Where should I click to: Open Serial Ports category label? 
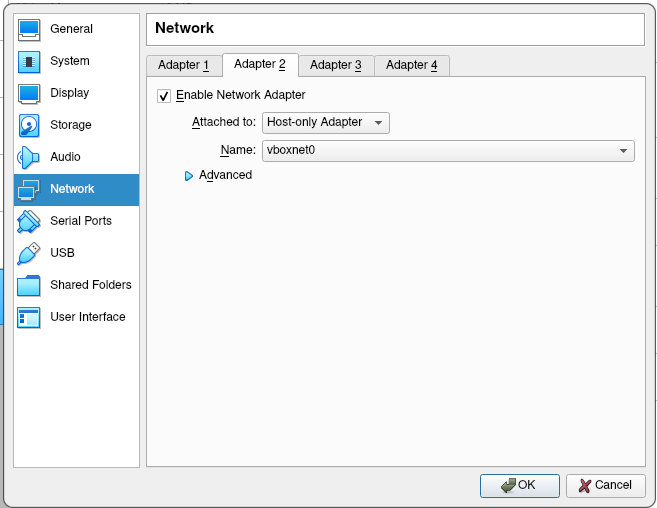tap(81, 221)
